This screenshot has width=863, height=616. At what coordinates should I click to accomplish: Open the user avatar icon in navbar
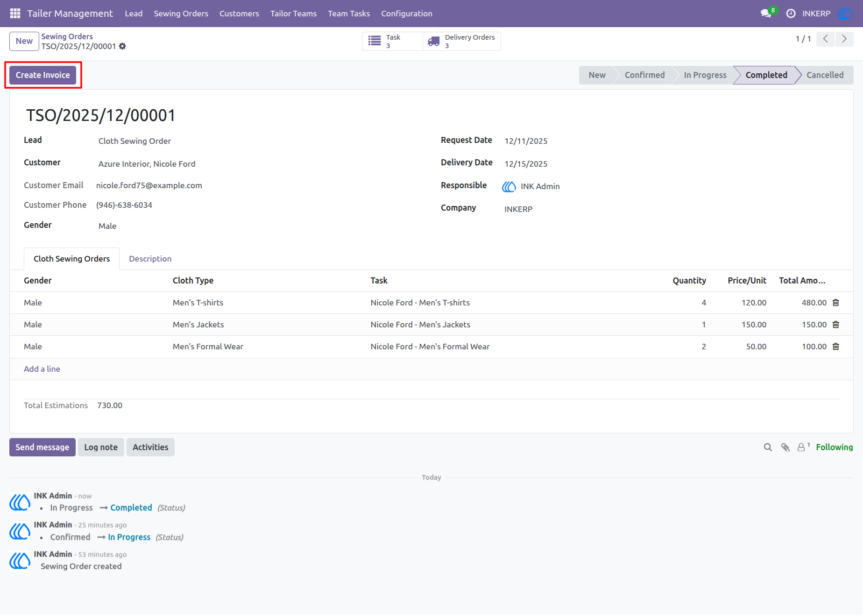[845, 14]
